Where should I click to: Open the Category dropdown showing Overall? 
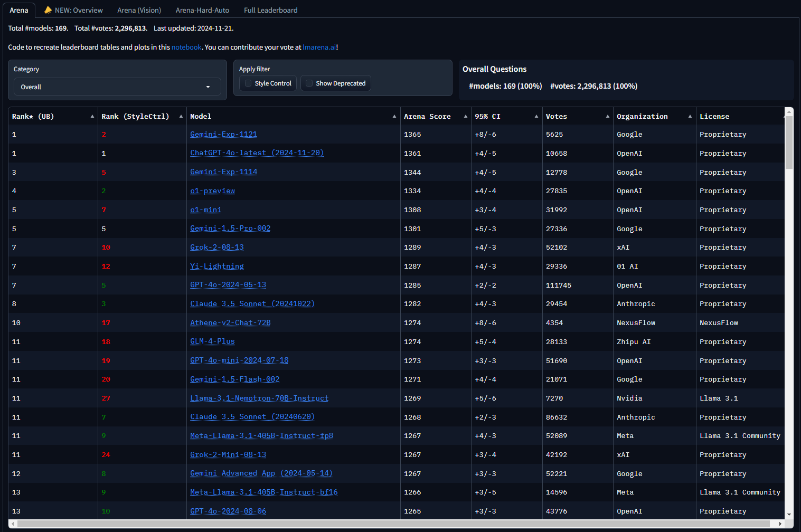click(x=117, y=87)
